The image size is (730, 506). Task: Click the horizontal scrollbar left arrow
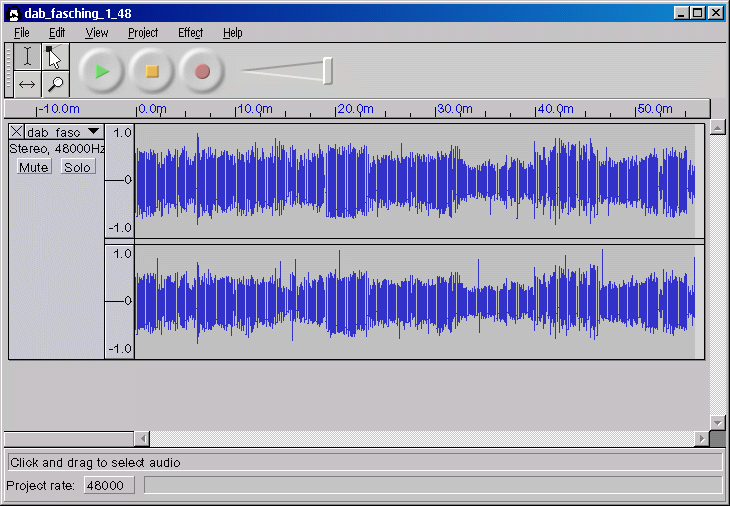(142, 439)
